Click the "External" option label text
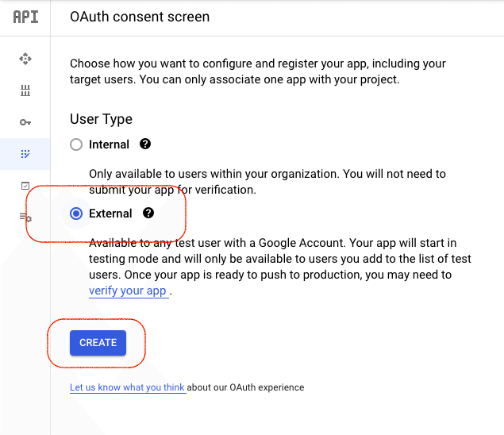 110,214
